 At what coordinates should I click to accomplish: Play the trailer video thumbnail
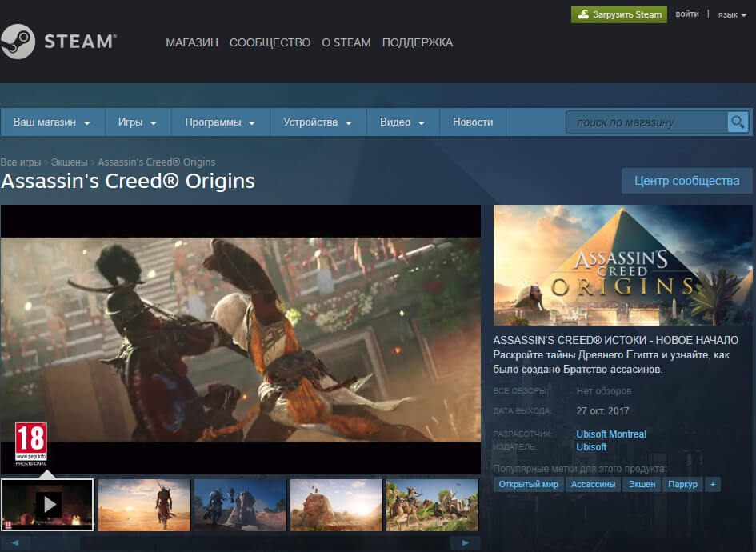click(x=47, y=505)
